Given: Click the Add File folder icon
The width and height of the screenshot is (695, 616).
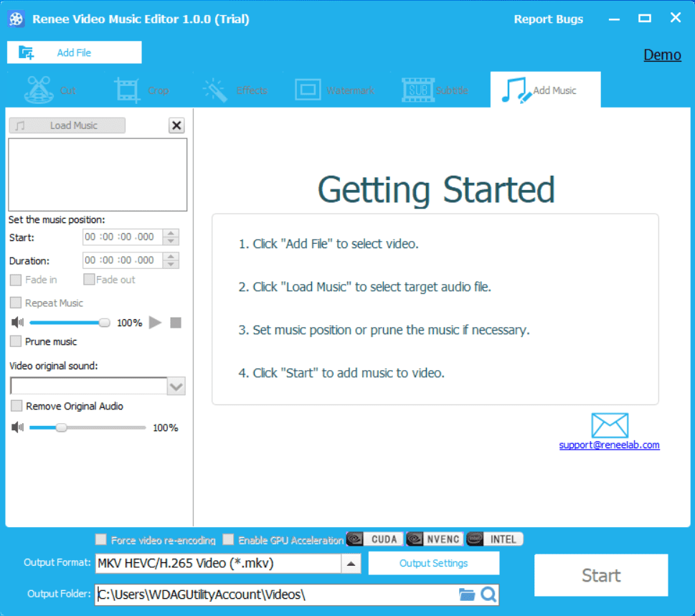Looking at the screenshot, I should click(x=26, y=53).
